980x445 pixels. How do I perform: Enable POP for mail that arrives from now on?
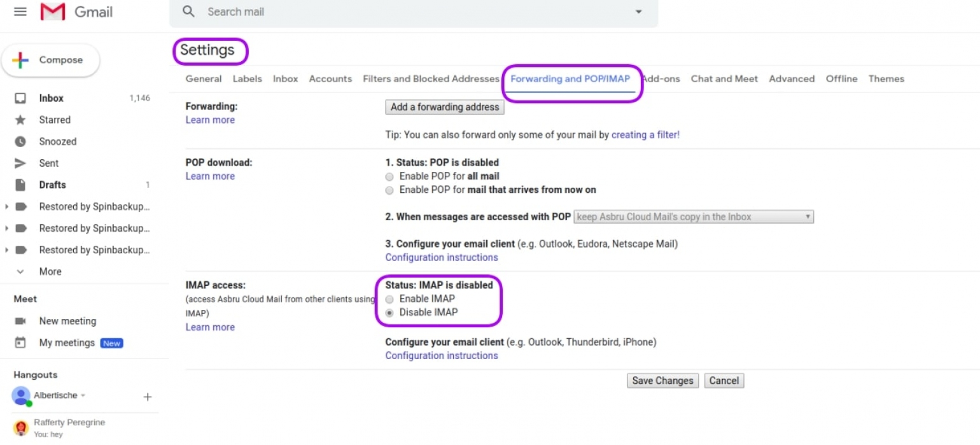pos(389,190)
